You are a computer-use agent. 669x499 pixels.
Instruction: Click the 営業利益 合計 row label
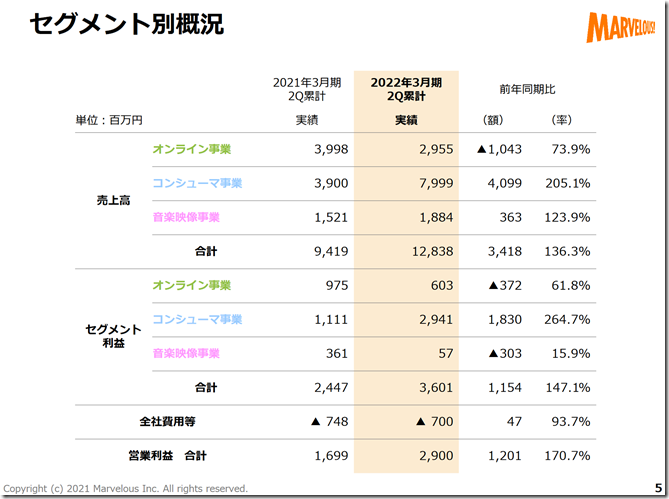pyautogui.click(x=167, y=455)
